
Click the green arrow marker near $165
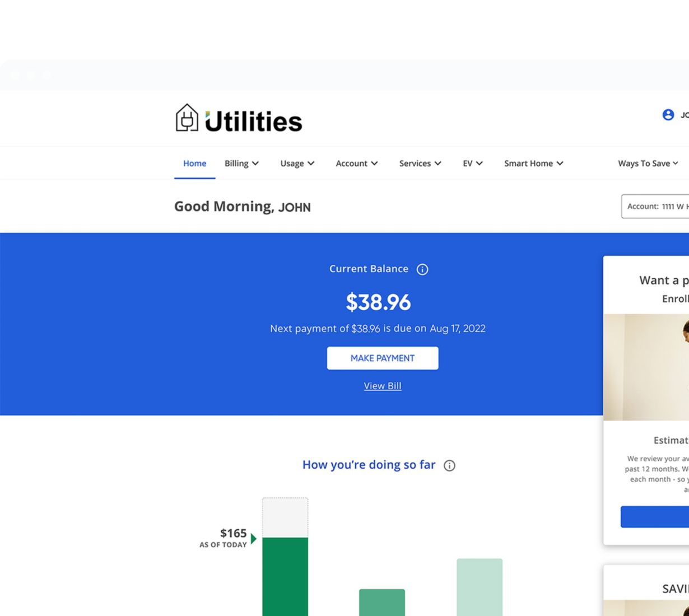[x=254, y=539]
